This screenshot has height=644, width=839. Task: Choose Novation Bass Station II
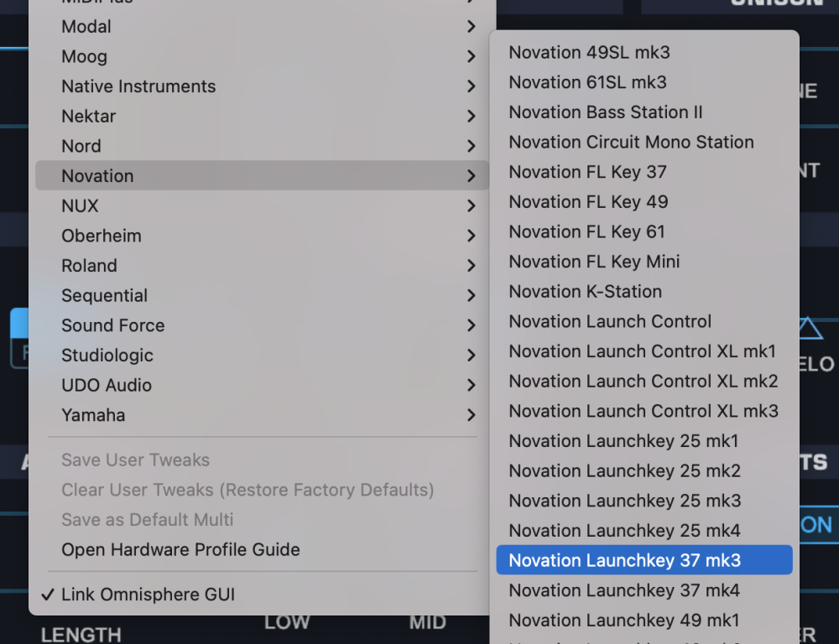(x=606, y=112)
